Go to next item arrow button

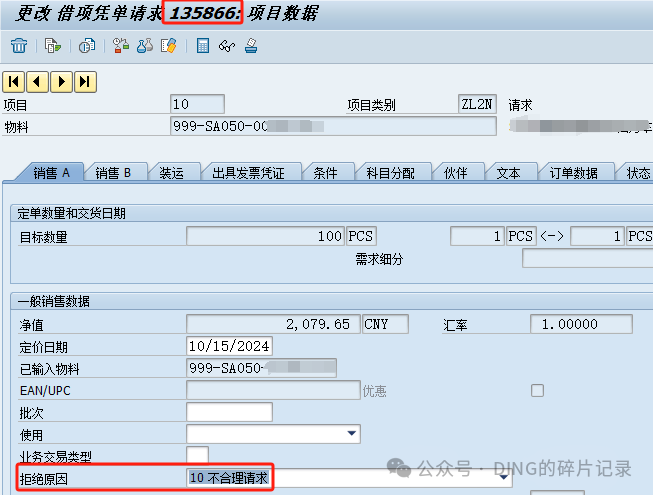[x=62, y=82]
